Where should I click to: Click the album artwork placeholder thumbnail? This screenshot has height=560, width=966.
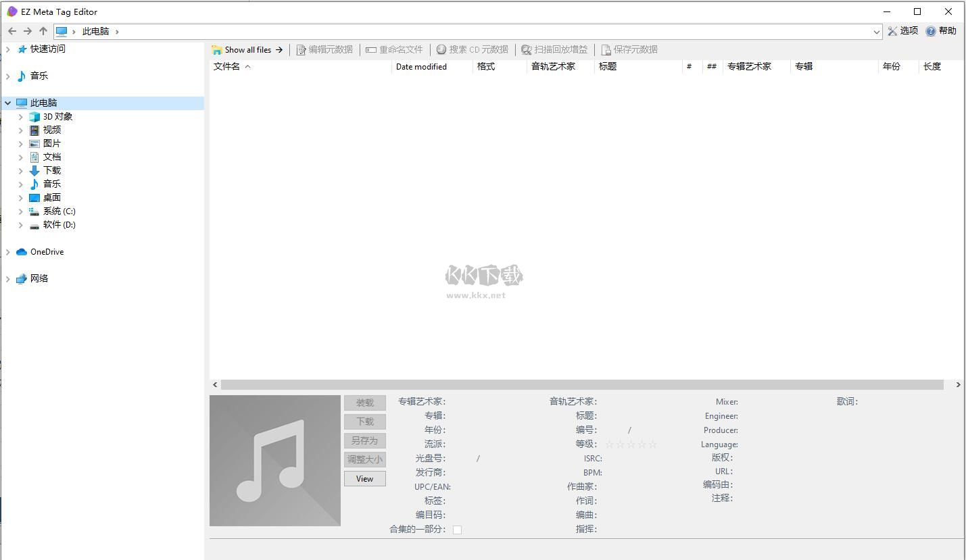coord(274,460)
